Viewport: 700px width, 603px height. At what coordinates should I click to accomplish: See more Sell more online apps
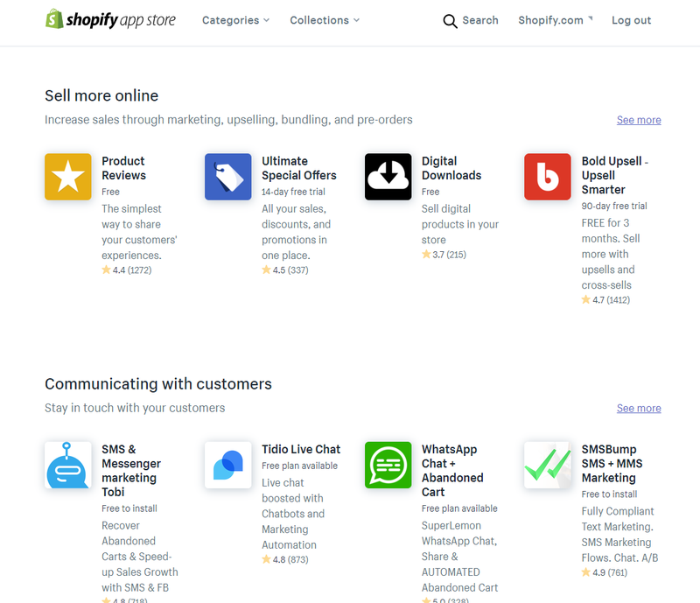coord(639,120)
